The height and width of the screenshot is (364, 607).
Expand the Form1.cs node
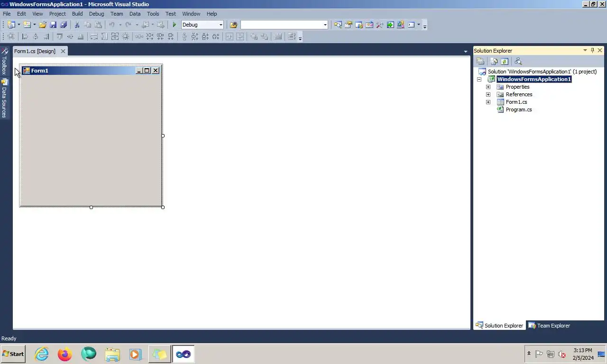(x=488, y=102)
